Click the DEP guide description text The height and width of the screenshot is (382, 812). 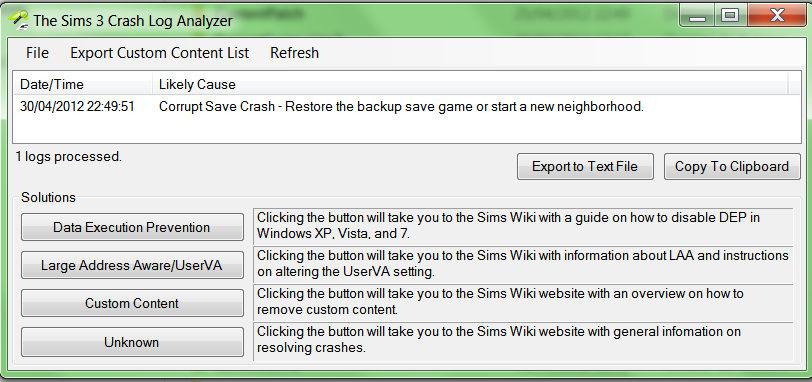click(523, 226)
